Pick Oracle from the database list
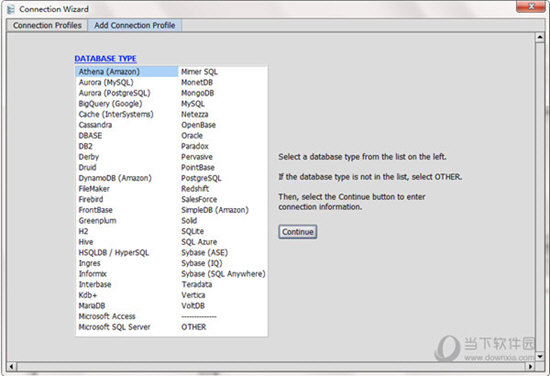This screenshot has height=376, width=550. pos(192,135)
